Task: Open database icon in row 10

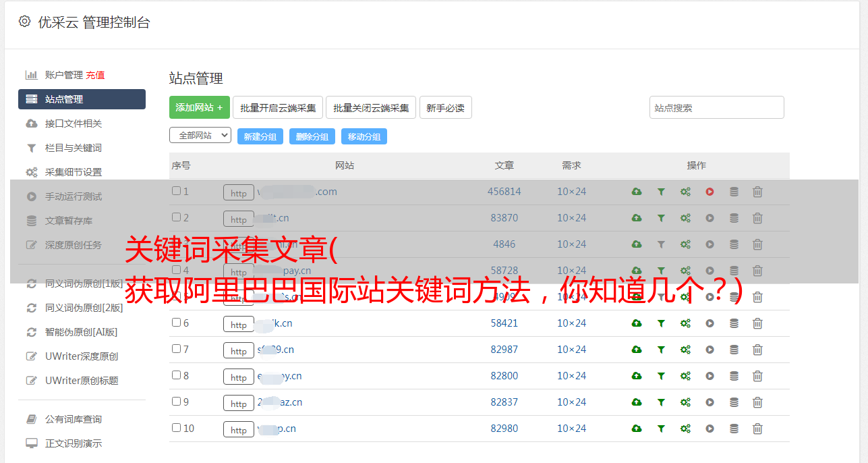Action: [734, 429]
